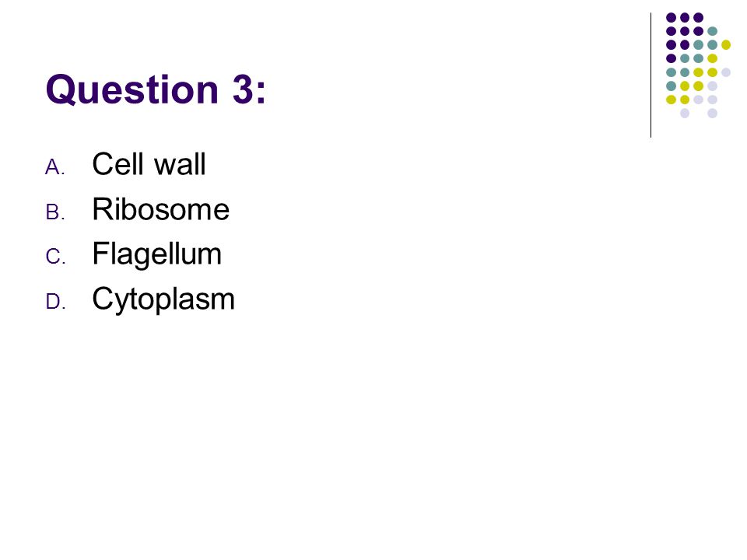Click the leftmost yellow dot in the seventh row
The image size is (747, 560).
pyautogui.click(x=672, y=100)
